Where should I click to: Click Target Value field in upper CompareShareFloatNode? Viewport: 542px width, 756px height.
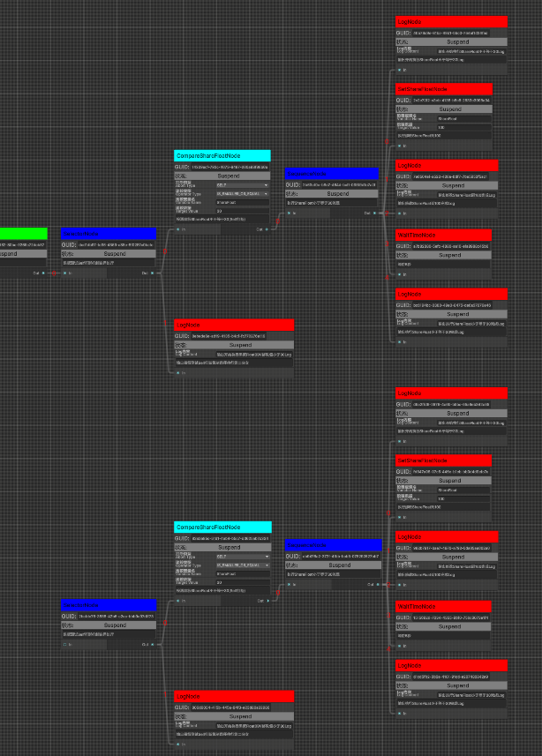click(242, 211)
